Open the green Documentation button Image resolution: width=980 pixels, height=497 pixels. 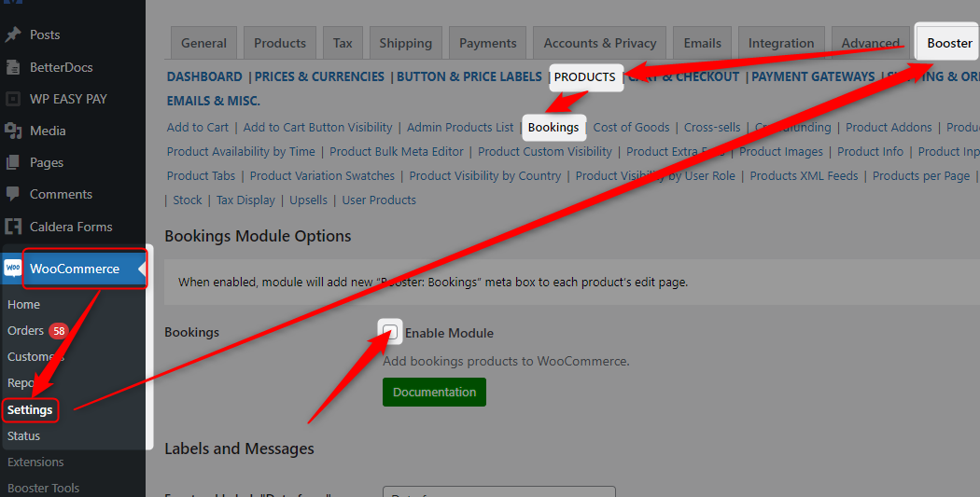434,393
